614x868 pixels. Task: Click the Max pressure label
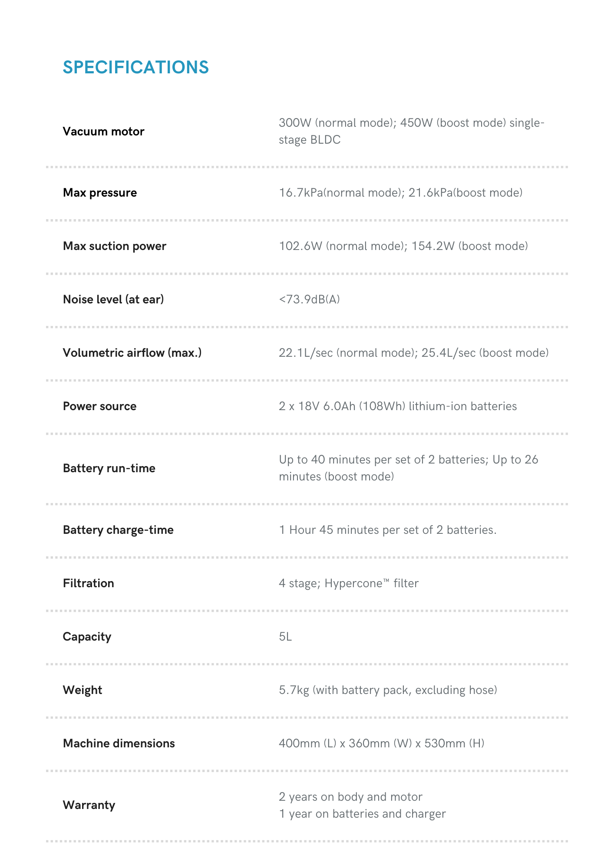99,193
